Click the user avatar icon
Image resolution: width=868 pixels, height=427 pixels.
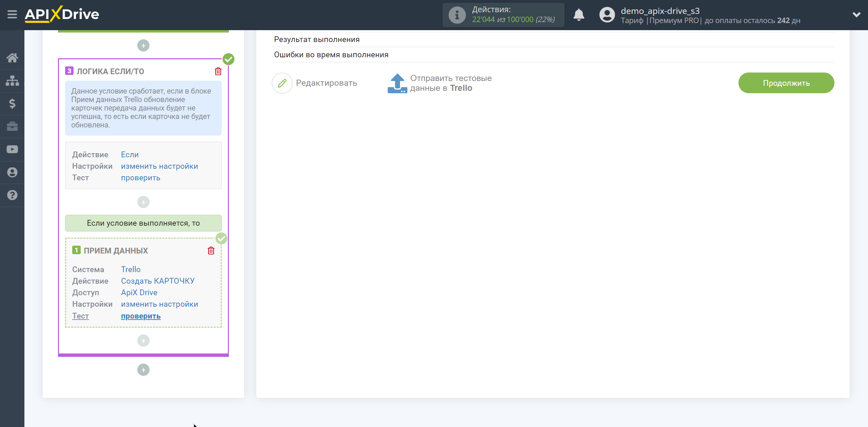coord(607,15)
